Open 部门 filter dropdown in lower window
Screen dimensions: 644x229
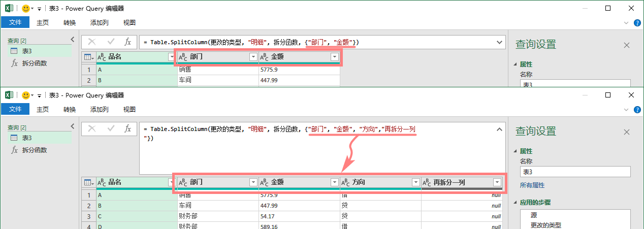click(x=253, y=182)
